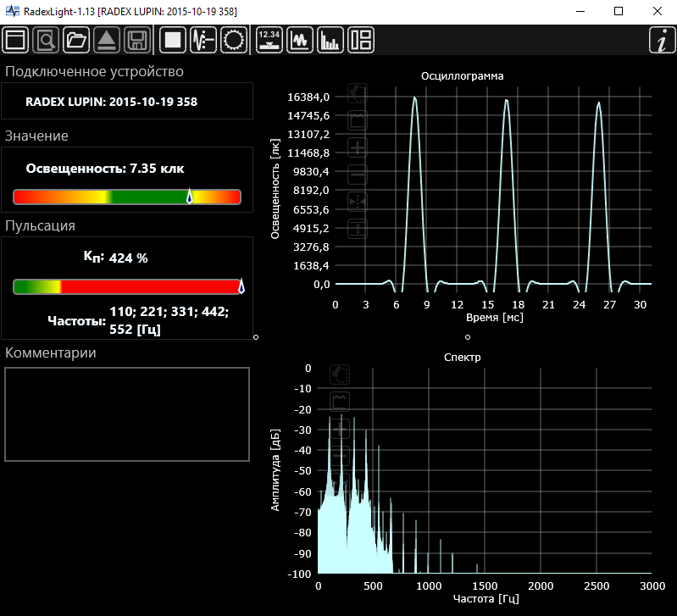The width and height of the screenshot is (677, 616).
Task: Click inside the Комментарии text box
Action: tap(127, 414)
